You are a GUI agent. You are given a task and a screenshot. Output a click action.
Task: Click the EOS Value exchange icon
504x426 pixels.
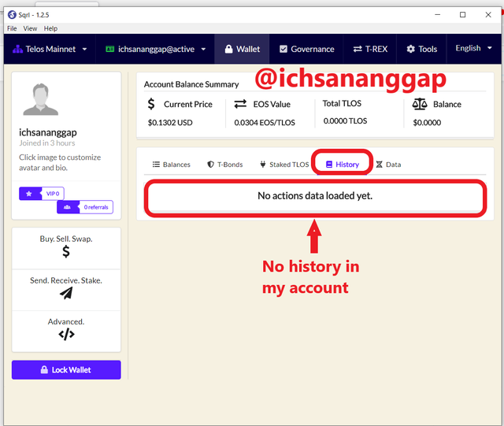coord(240,104)
